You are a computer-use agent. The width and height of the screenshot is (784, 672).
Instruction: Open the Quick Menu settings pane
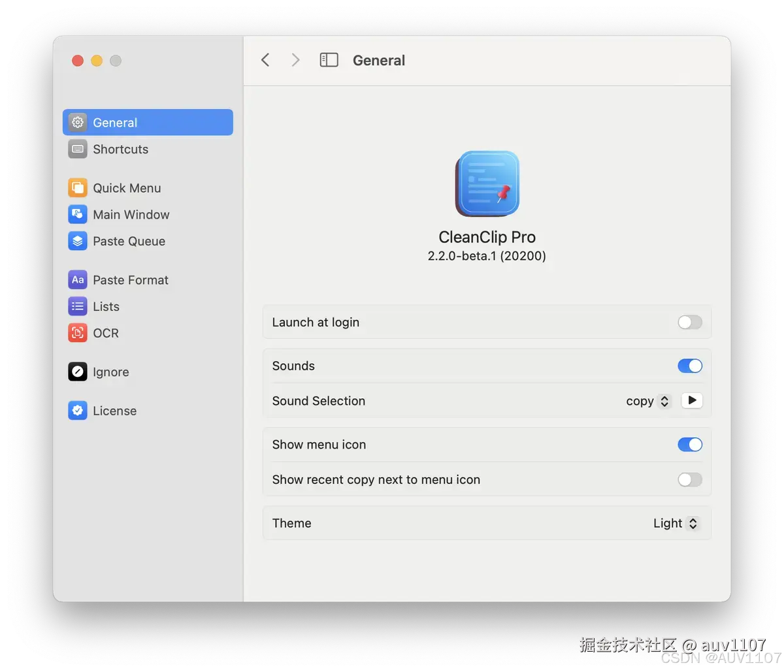pyautogui.click(x=148, y=188)
